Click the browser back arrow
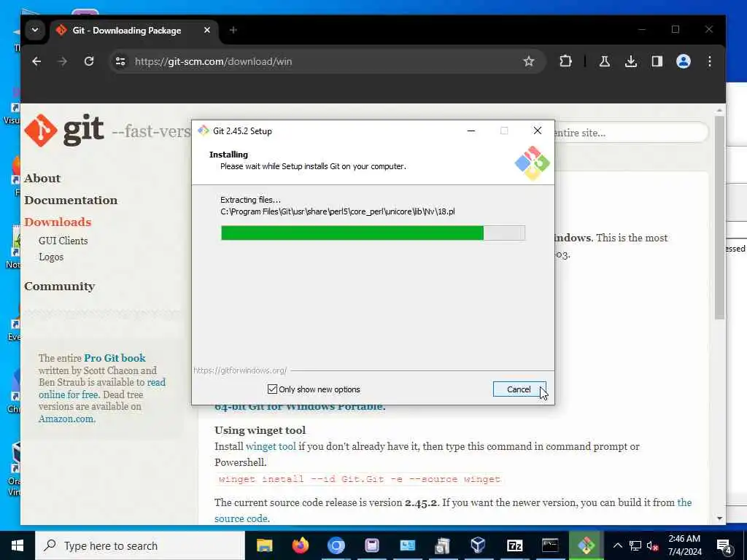The image size is (747, 560). (x=36, y=61)
